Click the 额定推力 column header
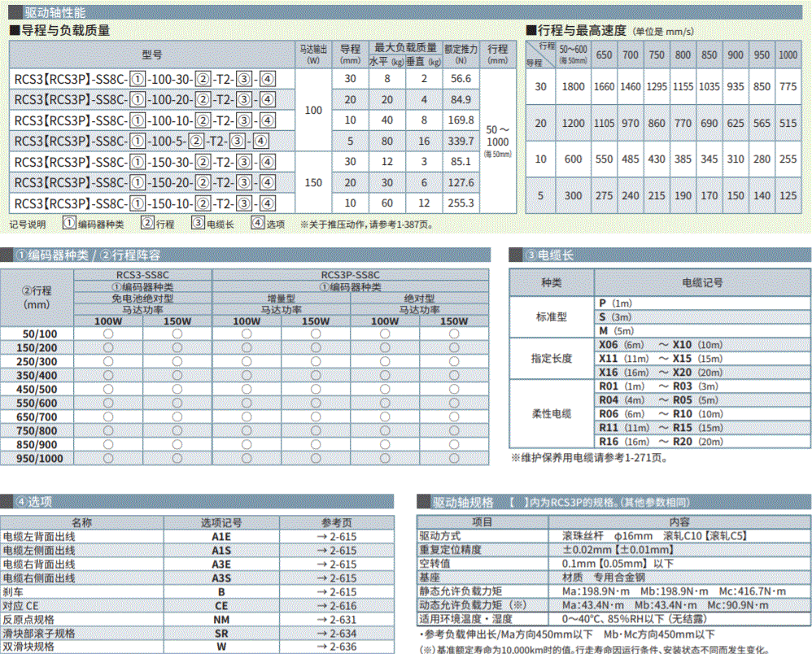812x654 pixels. click(x=461, y=54)
